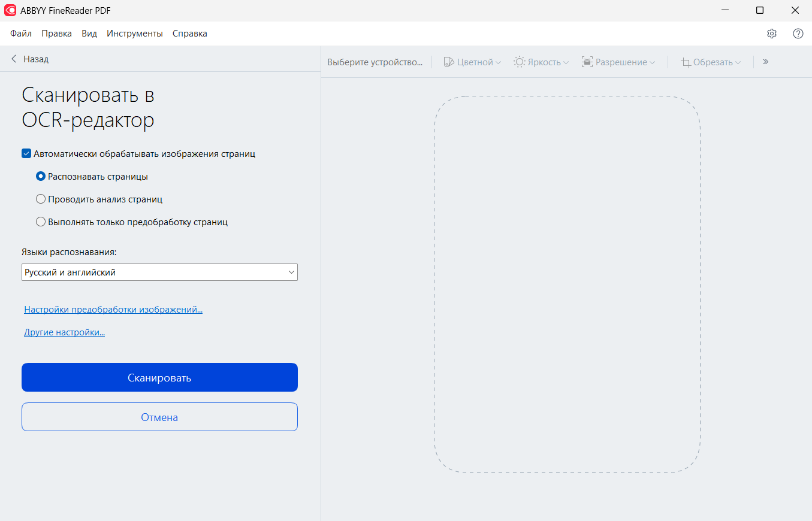Screen dimensions: 812x521
Task: Open Настройки предобработки изображений link
Action: 113,310
